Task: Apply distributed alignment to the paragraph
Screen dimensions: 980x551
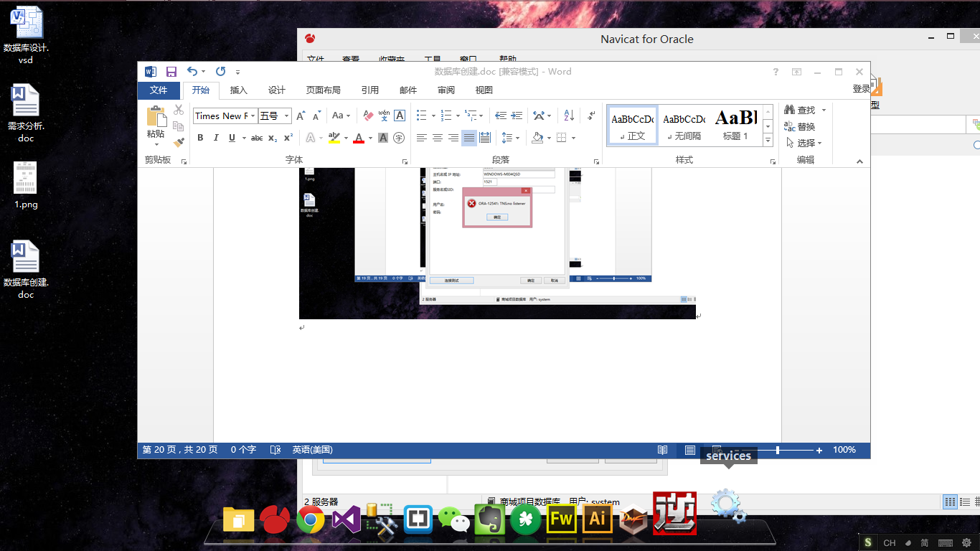Action: pos(485,138)
